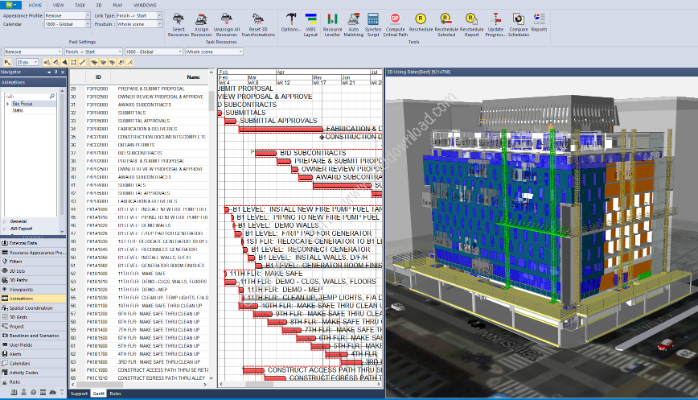The width and height of the screenshot is (698, 400).
Task: Open the Remove dropdown in second toolbar
Action: pyautogui.click(x=33, y=52)
